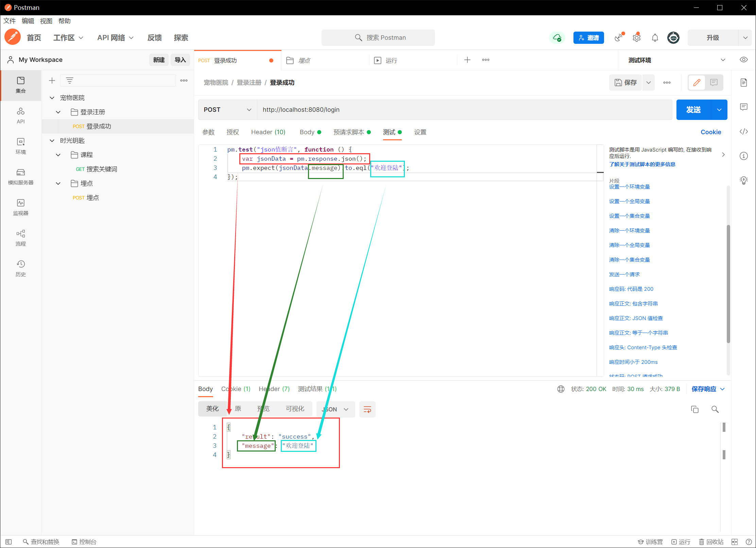Switch to comment mode icon
Viewport: 756px width, 548px height.
[714, 83]
